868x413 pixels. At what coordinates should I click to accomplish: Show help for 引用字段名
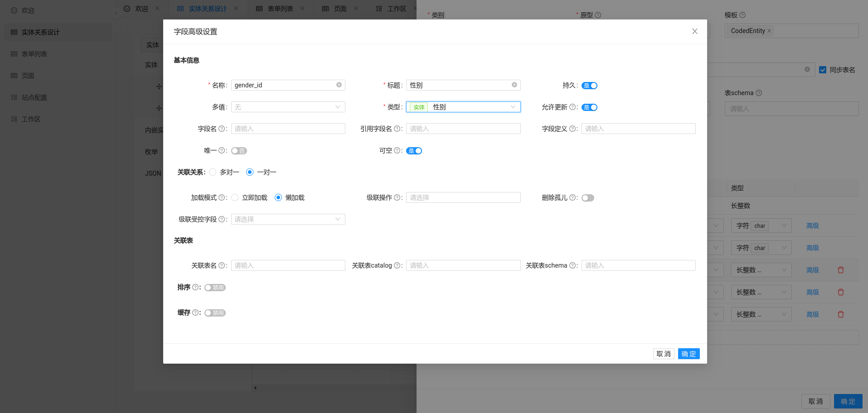pos(397,129)
